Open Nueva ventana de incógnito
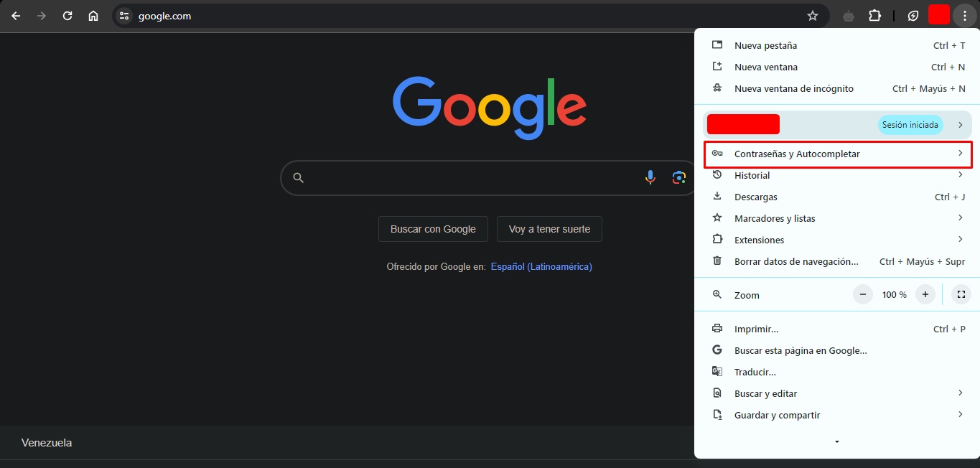 837,88
